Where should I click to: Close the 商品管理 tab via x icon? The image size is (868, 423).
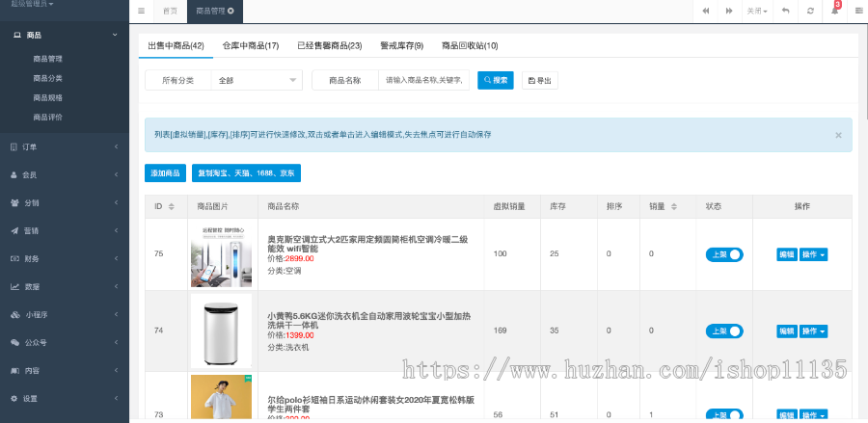click(231, 11)
